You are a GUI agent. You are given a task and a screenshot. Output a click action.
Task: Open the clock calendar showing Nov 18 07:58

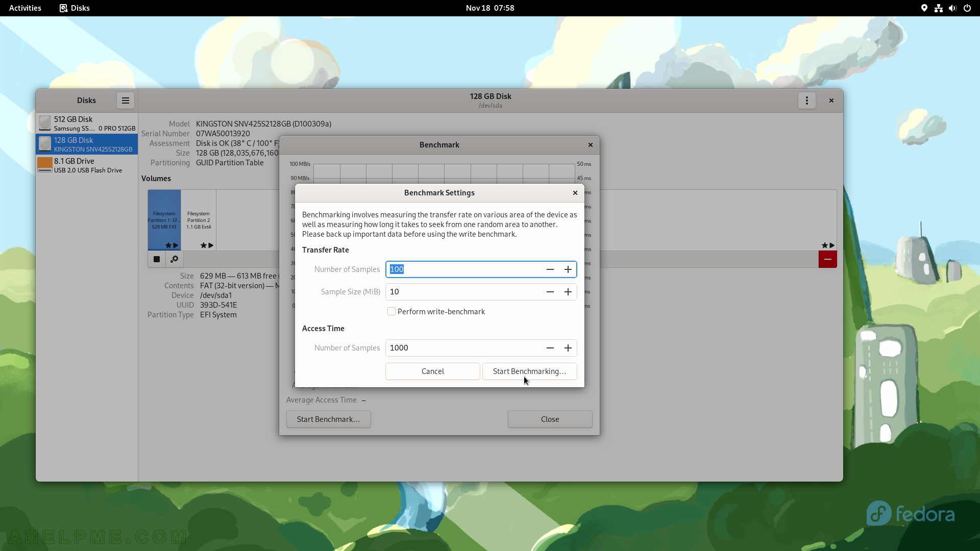pyautogui.click(x=490, y=8)
